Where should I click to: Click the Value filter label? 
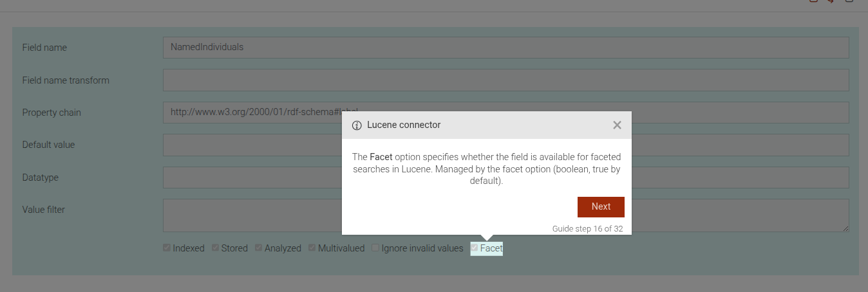pos(44,209)
